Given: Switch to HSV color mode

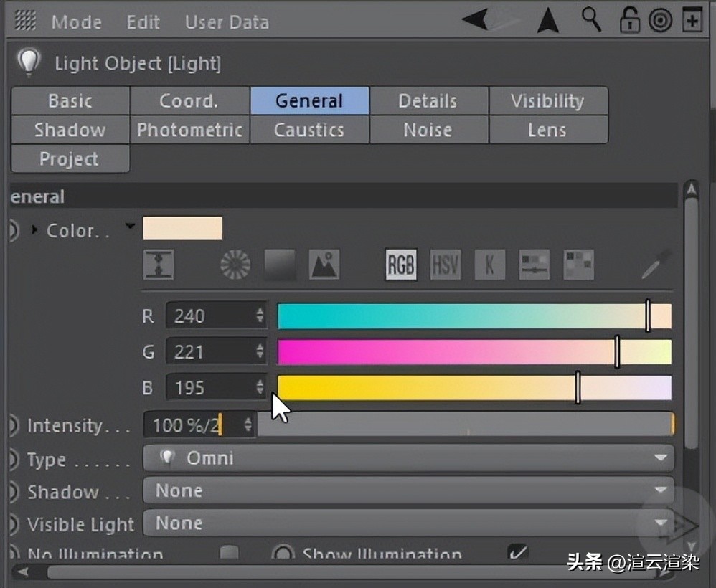Looking at the screenshot, I should click(445, 265).
